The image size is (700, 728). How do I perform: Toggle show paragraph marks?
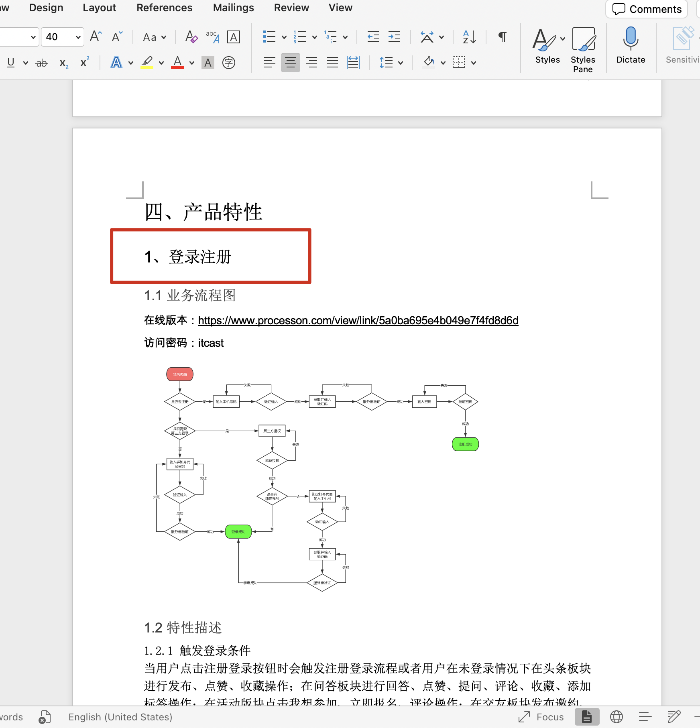[x=502, y=37]
